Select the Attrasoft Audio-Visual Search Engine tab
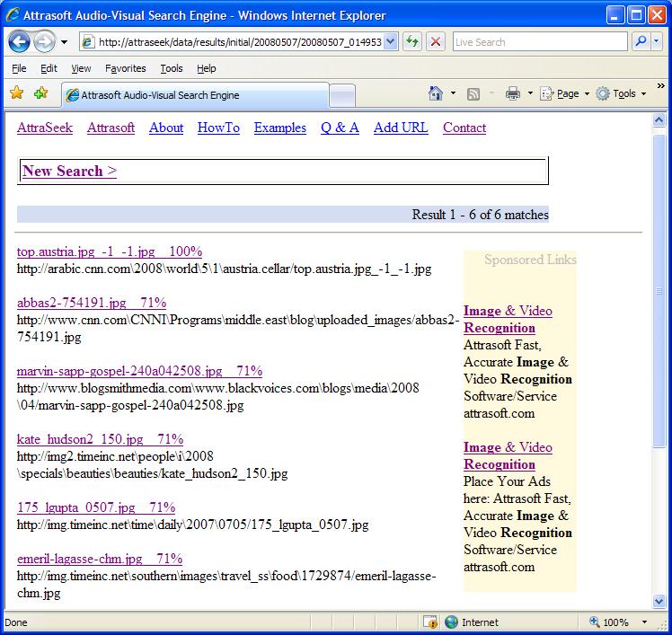672x635 pixels. (196, 94)
